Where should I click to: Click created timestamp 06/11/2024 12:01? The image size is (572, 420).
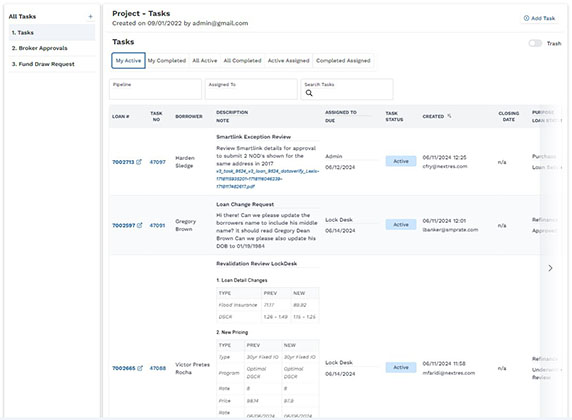tap(444, 221)
